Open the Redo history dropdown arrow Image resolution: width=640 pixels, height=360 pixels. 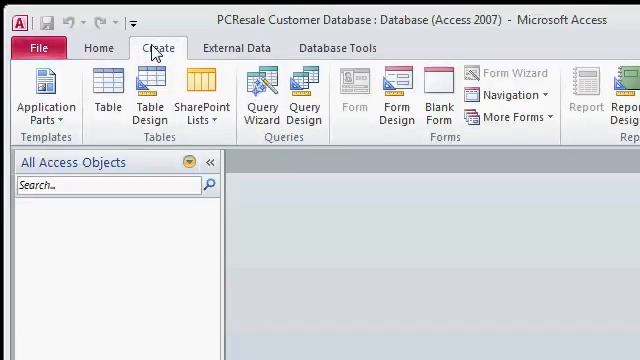click(x=116, y=22)
